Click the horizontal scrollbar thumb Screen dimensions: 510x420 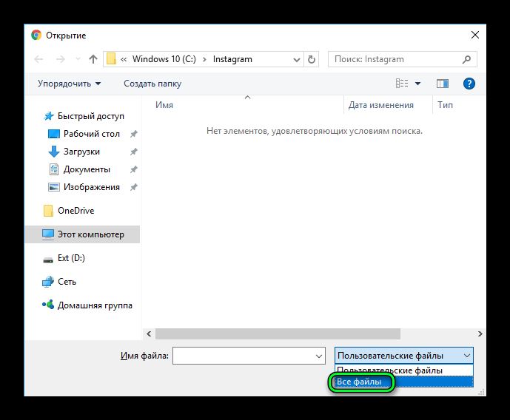[278, 334]
